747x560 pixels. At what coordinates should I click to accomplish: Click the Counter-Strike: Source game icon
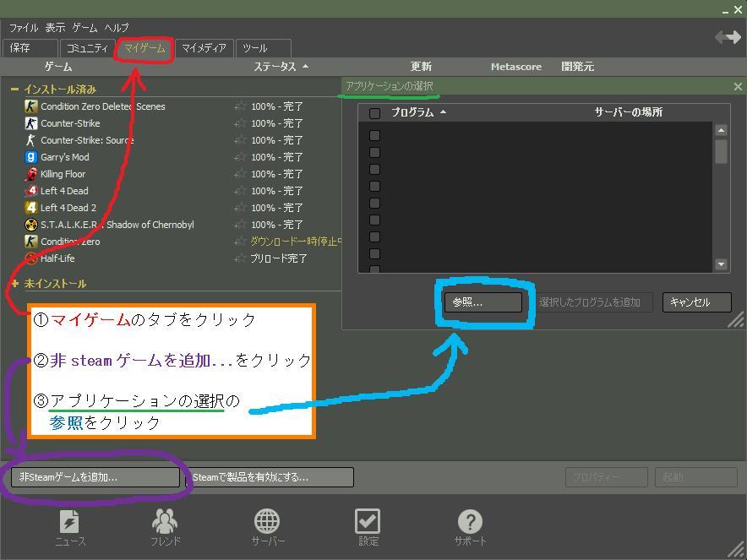coord(31,140)
